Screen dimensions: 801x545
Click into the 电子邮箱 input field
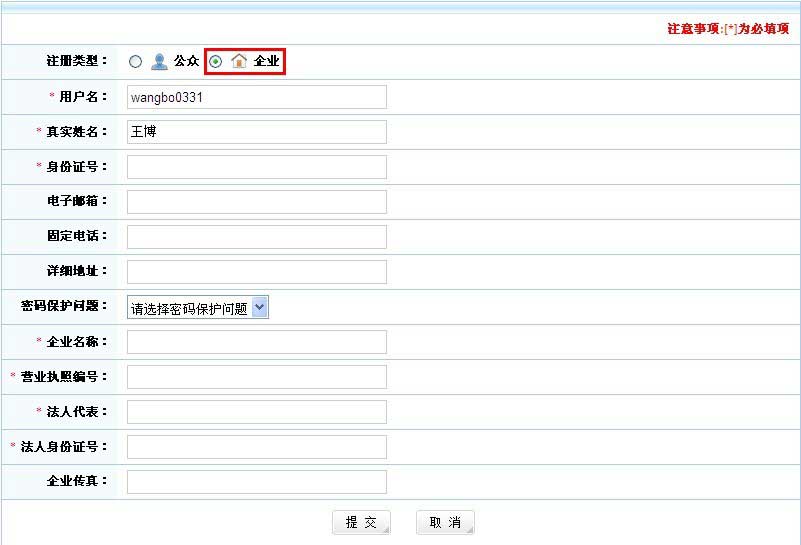(x=256, y=202)
